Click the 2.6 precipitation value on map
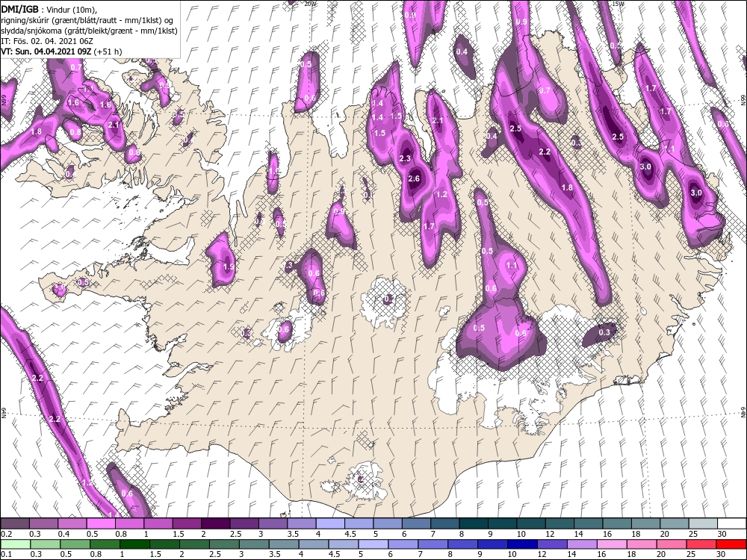This screenshot has height=560, width=747. coord(414,178)
